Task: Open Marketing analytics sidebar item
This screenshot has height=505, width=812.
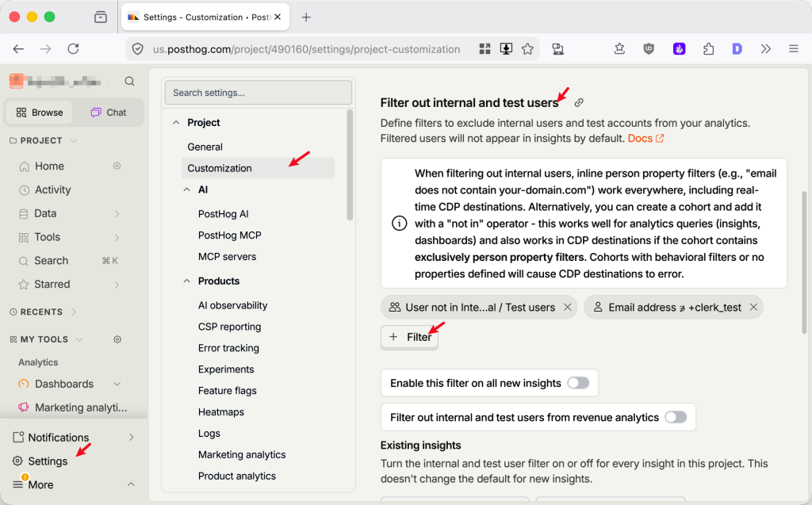Action: pyautogui.click(x=74, y=407)
